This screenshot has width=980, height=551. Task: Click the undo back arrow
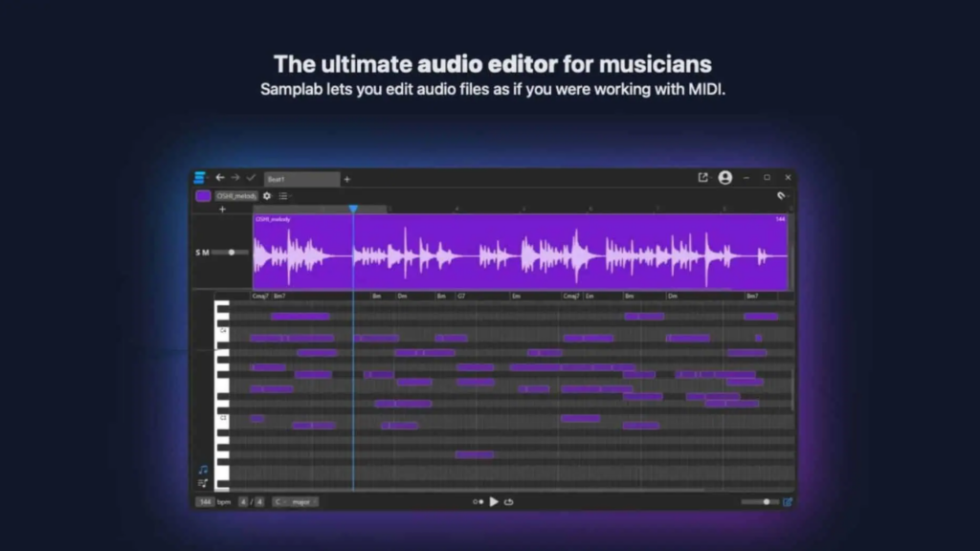pos(220,178)
